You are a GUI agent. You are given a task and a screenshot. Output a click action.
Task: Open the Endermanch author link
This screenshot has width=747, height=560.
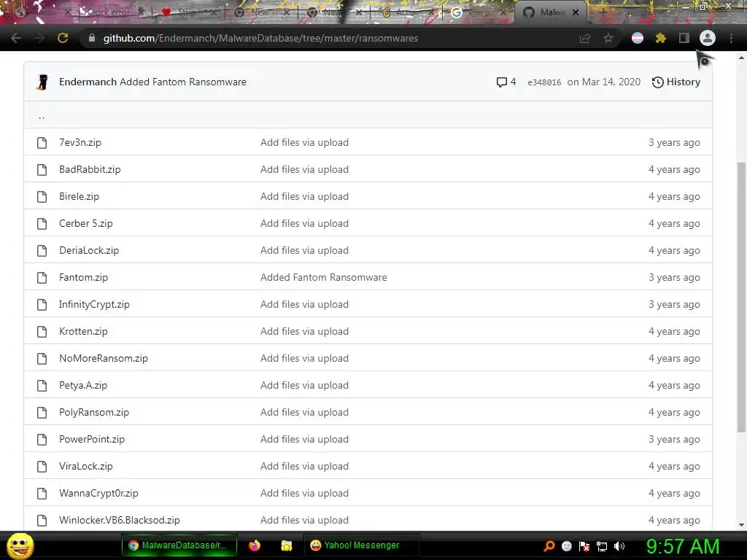click(x=88, y=82)
